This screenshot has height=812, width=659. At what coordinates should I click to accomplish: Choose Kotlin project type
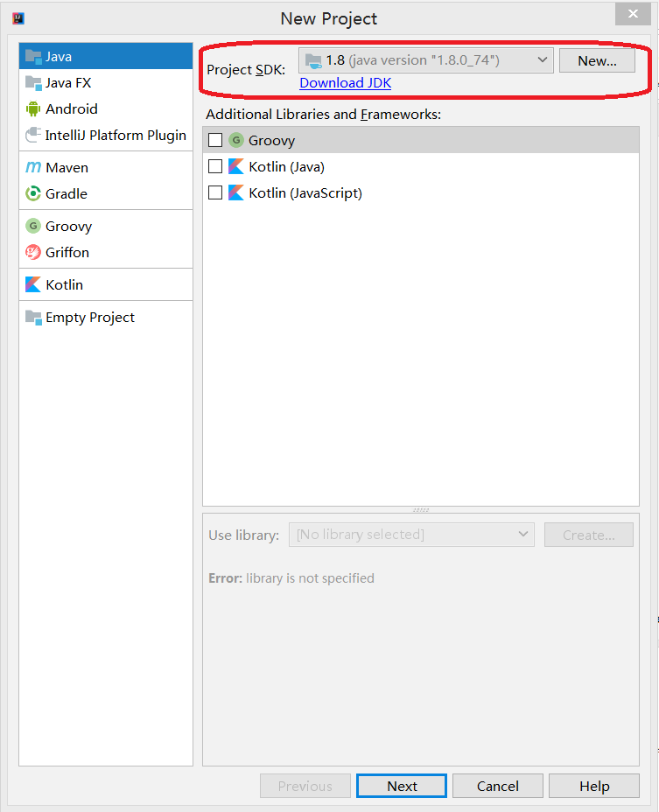[64, 285]
